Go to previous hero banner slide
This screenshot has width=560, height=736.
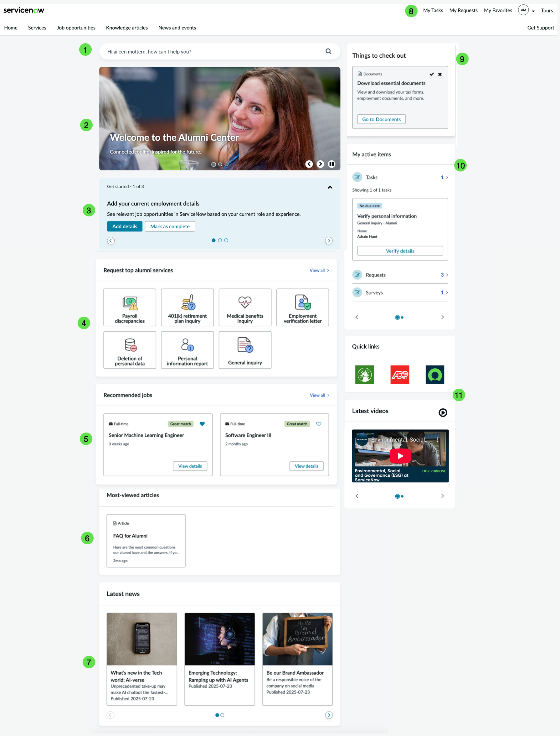tap(309, 164)
